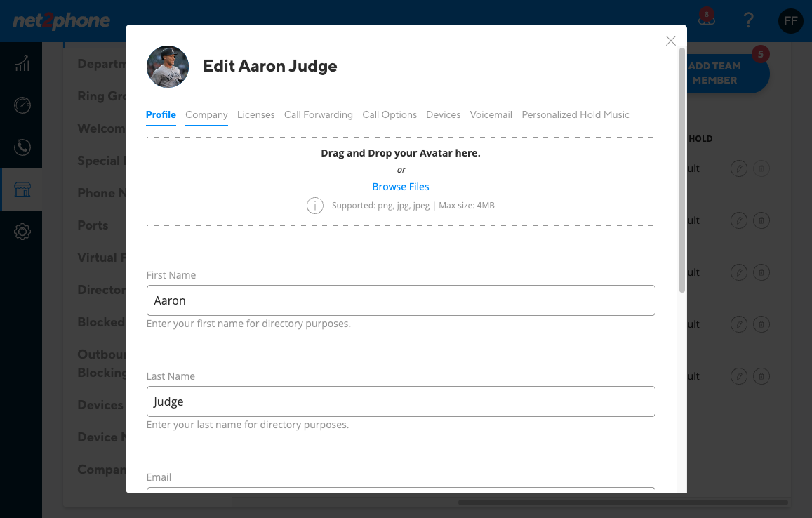Switch to the Devices tab
812x518 pixels.
444,114
